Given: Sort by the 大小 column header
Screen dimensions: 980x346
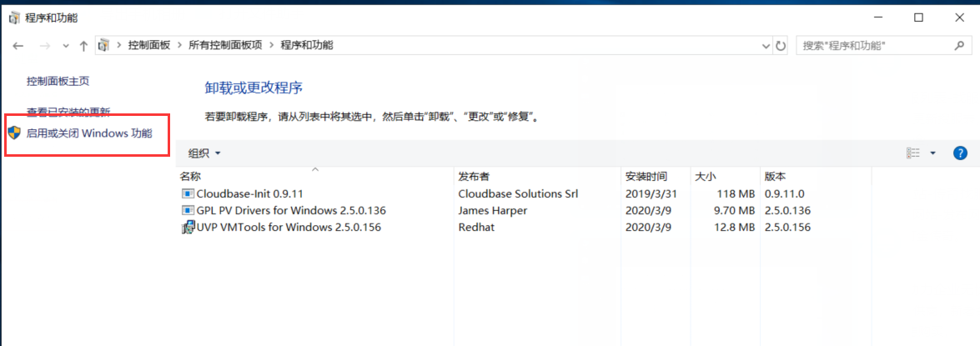Looking at the screenshot, I should click(x=725, y=176).
